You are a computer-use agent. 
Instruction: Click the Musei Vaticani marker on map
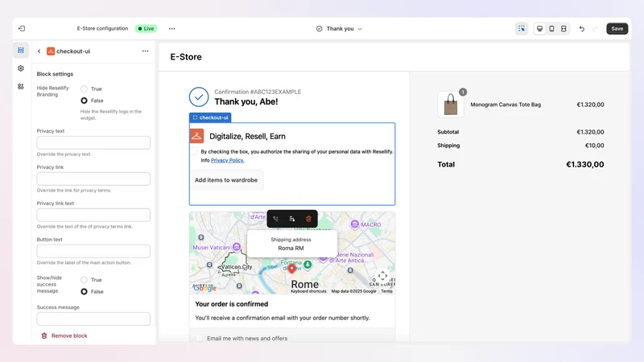237,247
